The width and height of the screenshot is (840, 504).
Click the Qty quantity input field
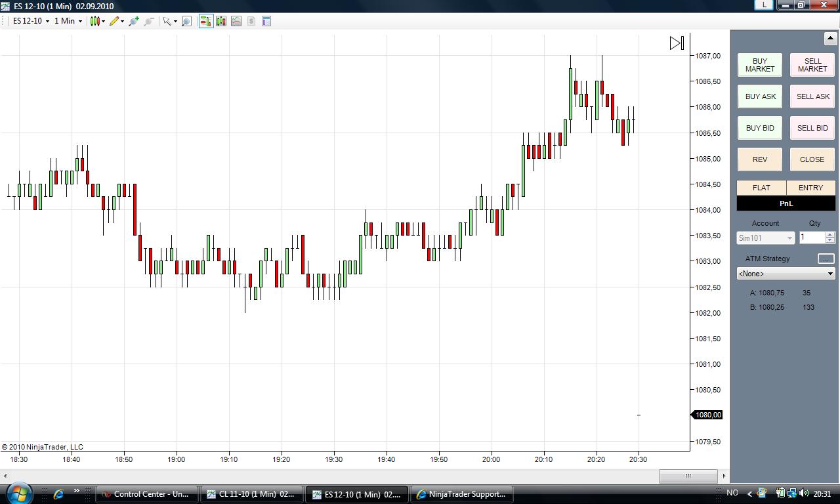click(x=812, y=238)
